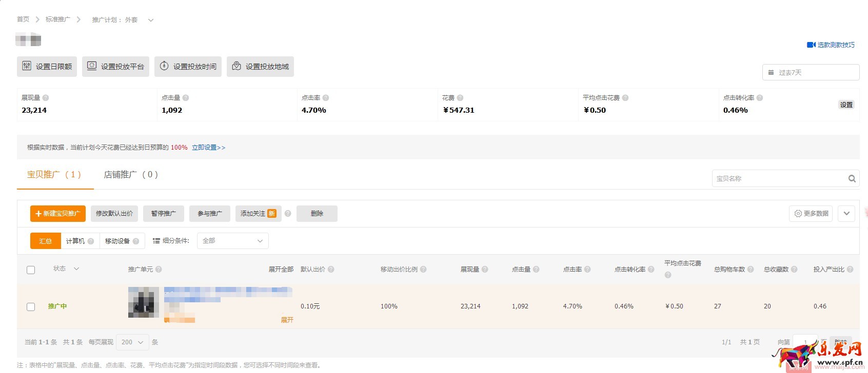Expand the 推广计划 外套 breadcrumb dropdown
The height and width of the screenshot is (373, 868).
[x=151, y=20]
